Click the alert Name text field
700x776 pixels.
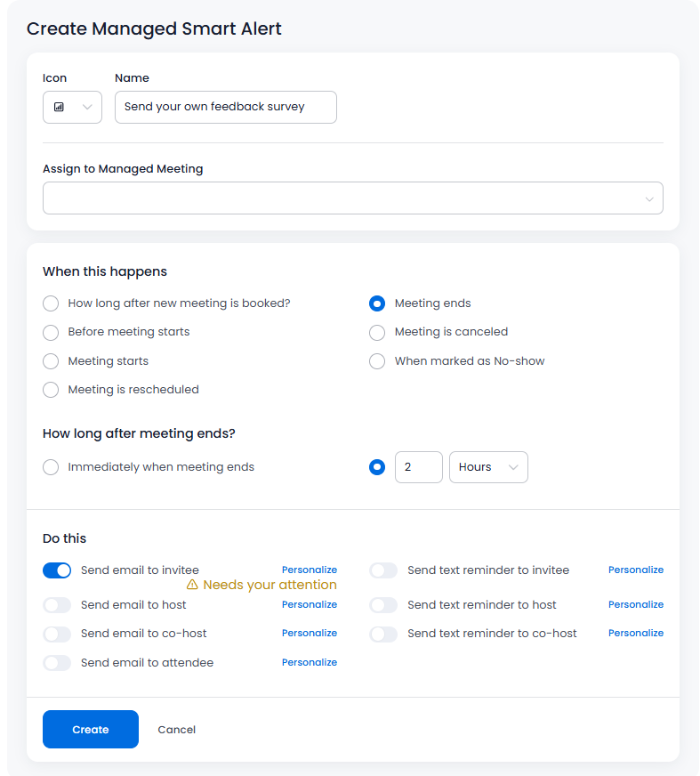(x=226, y=107)
